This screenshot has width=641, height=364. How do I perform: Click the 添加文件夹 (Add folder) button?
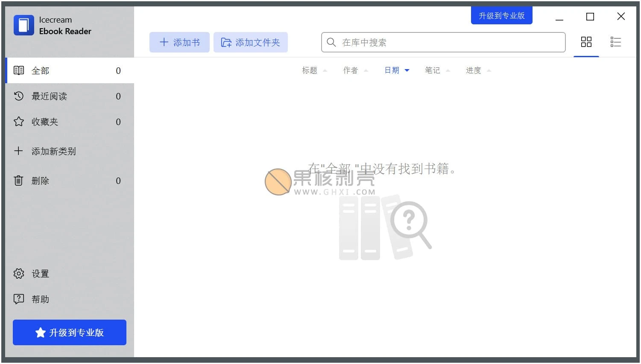click(x=251, y=42)
